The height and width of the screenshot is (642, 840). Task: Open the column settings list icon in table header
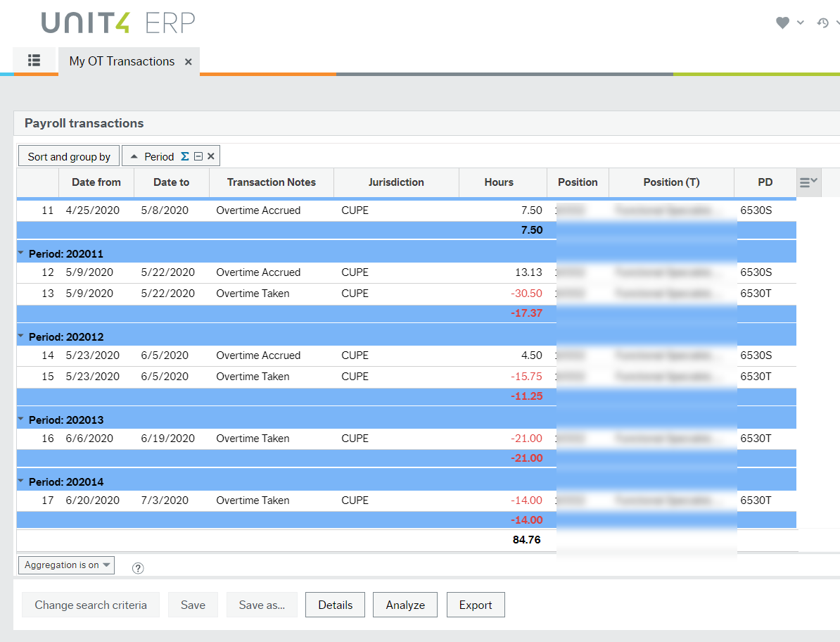[x=808, y=182]
